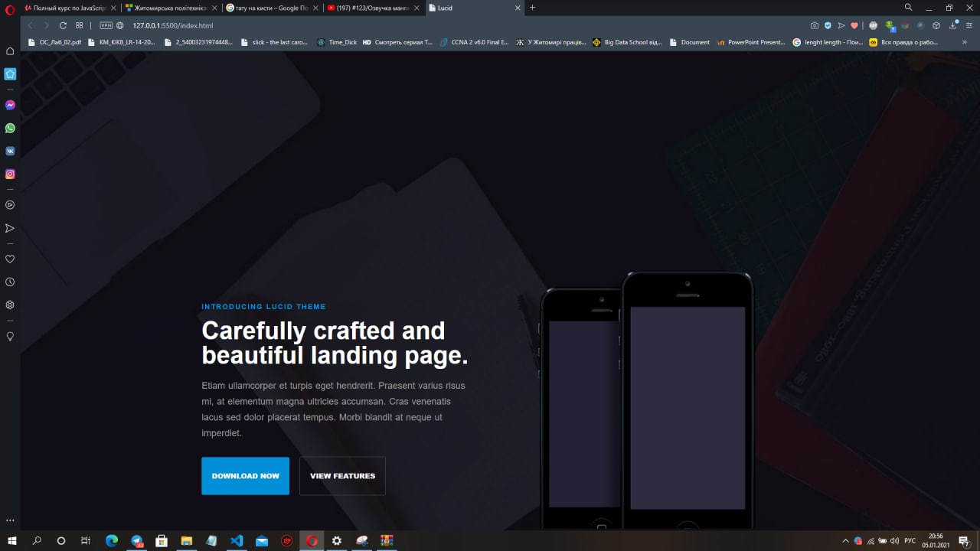Open VK in the Opera sidebar

click(10, 151)
